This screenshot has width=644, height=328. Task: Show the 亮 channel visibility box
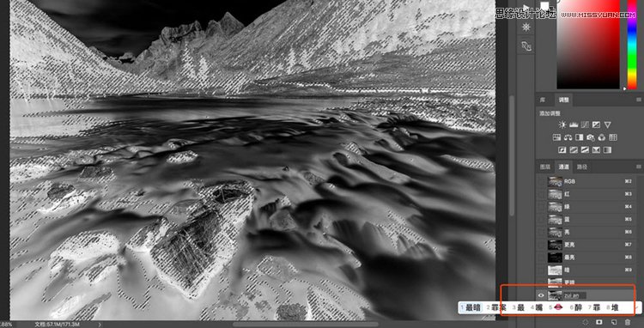point(541,232)
